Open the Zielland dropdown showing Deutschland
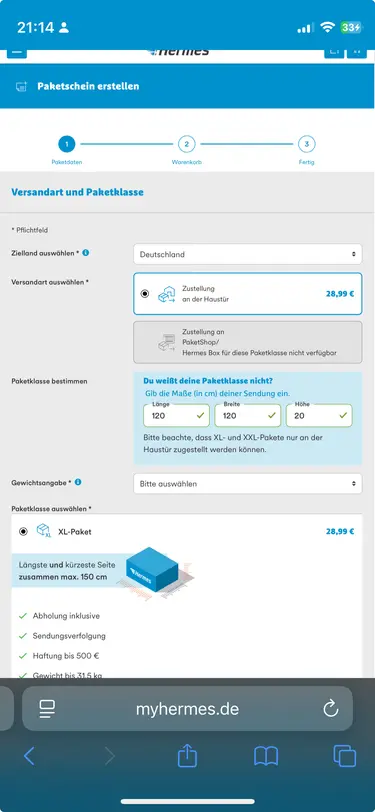Screen dimensions: 375x812 [248, 254]
